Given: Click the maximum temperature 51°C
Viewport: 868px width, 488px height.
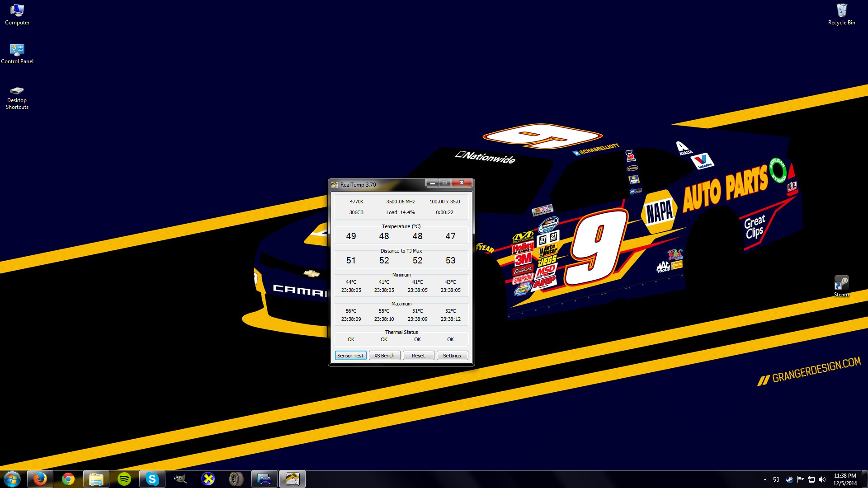Looking at the screenshot, I should pyautogui.click(x=417, y=311).
